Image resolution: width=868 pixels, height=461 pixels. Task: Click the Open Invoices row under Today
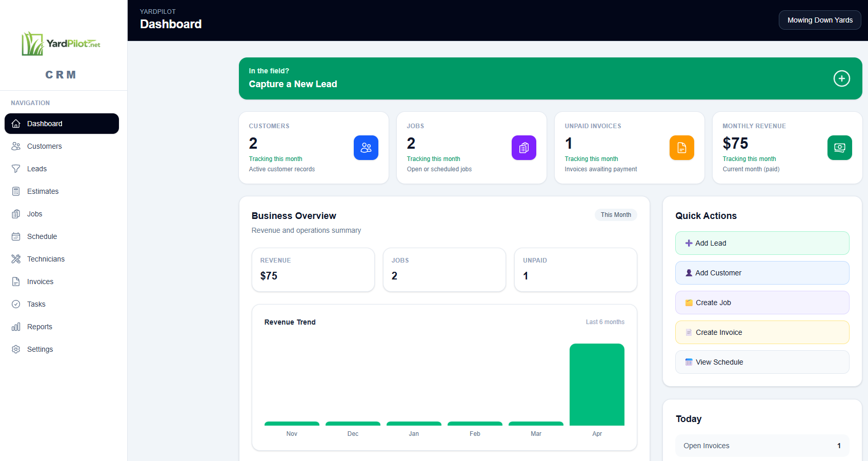tap(762, 446)
